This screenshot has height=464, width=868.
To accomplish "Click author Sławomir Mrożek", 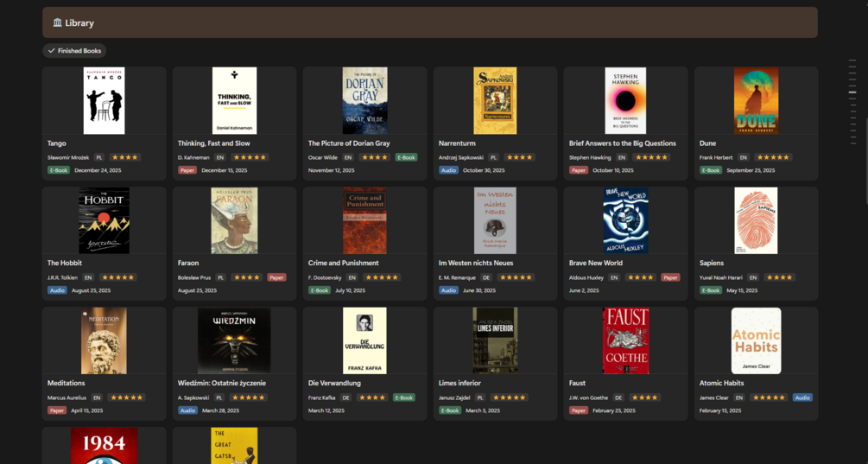I will pos(68,158).
